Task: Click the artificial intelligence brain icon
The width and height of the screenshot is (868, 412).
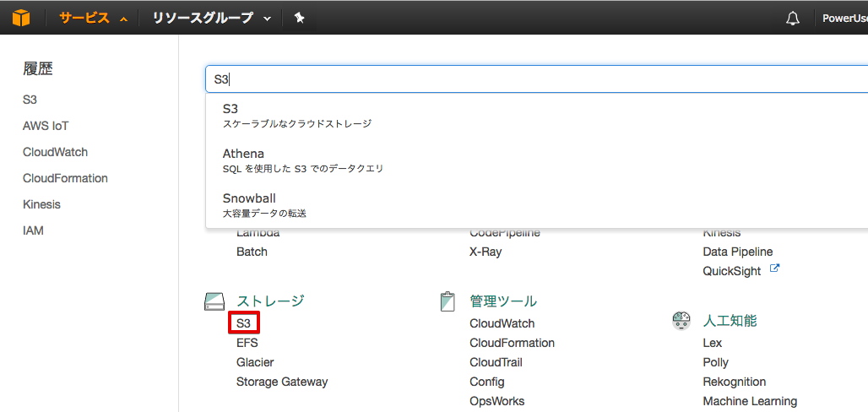Action: tap(681, 321)
